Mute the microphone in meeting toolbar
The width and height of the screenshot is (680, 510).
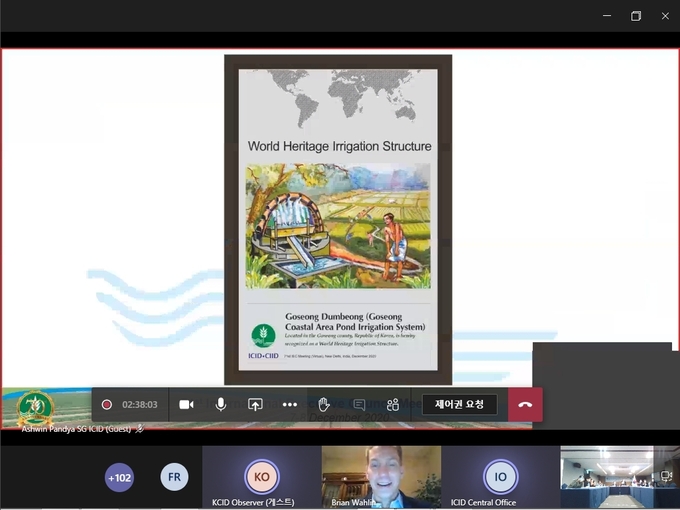(x=221, y=405)
